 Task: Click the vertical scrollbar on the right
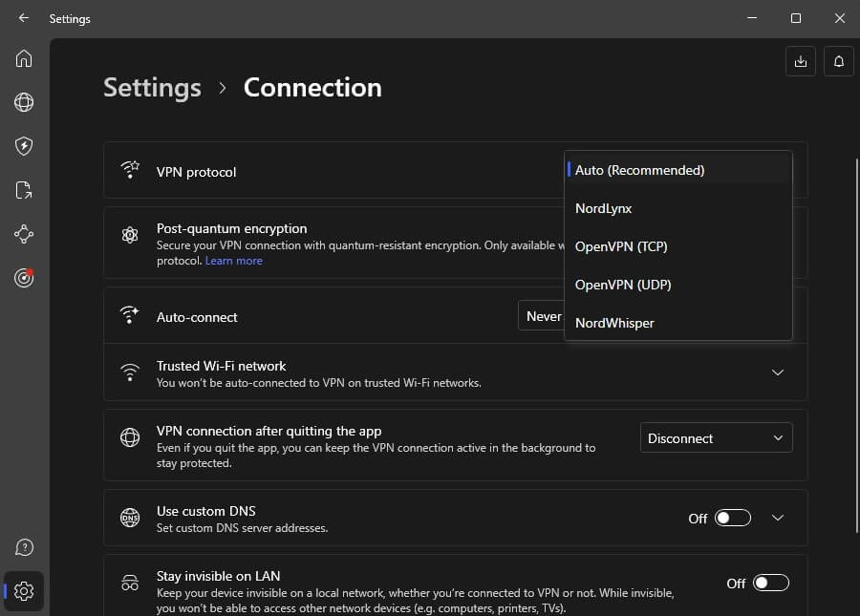coord(856,346)
